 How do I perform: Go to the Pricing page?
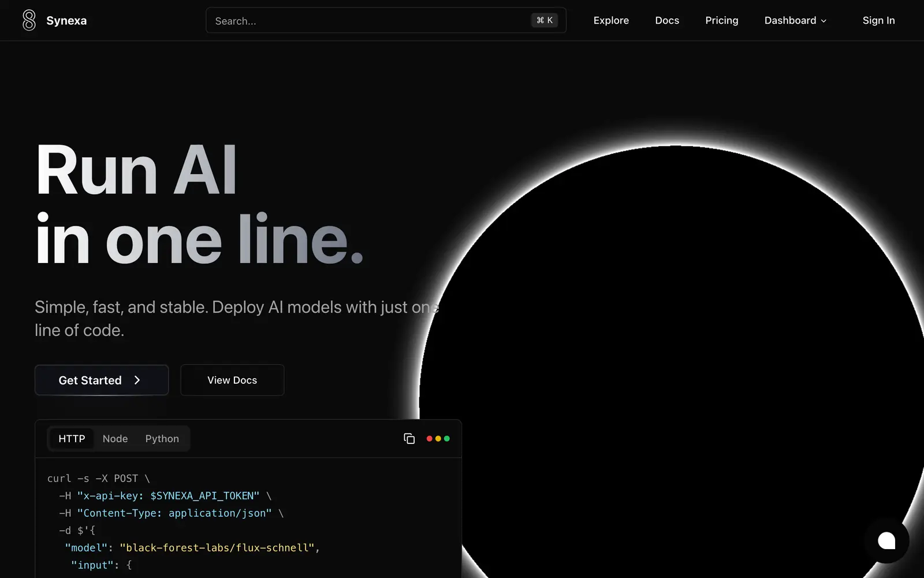click(722, 20)
